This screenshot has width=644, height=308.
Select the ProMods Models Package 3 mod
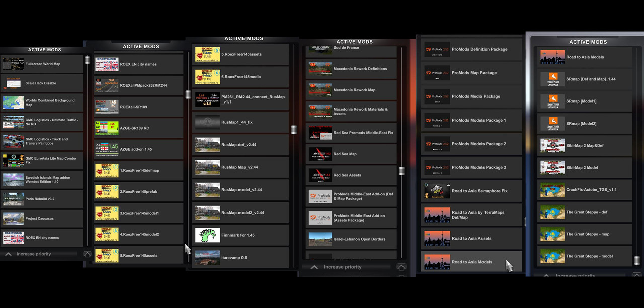pyautogui.click(x=471, y=167)
